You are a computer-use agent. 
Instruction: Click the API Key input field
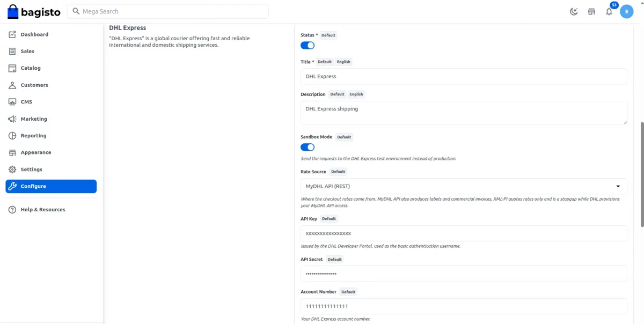coord(464,233)
